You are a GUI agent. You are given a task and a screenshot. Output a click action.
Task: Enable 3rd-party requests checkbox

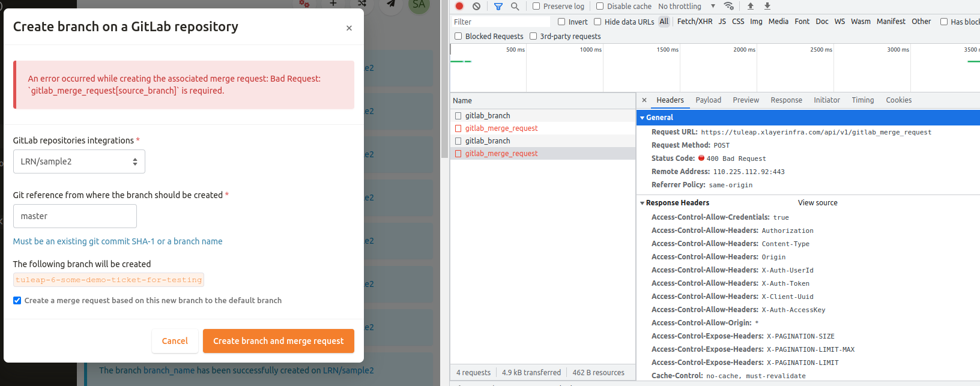point(533,36)
